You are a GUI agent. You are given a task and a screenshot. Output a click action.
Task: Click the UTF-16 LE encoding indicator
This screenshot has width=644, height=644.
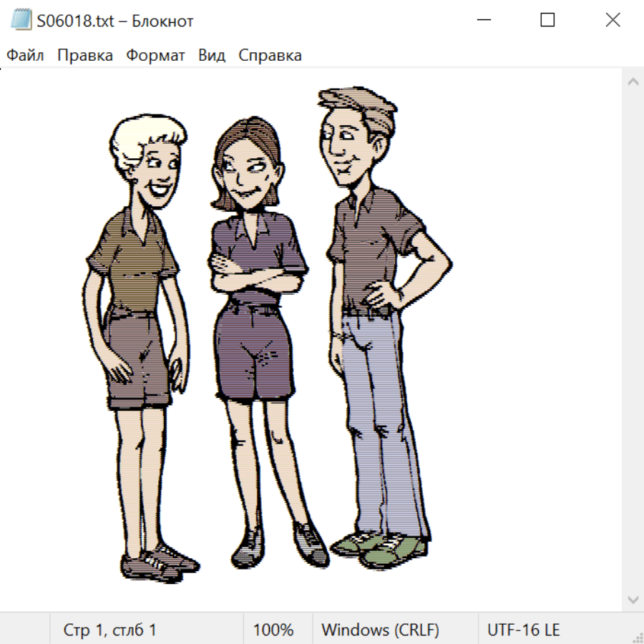[523, 630]
